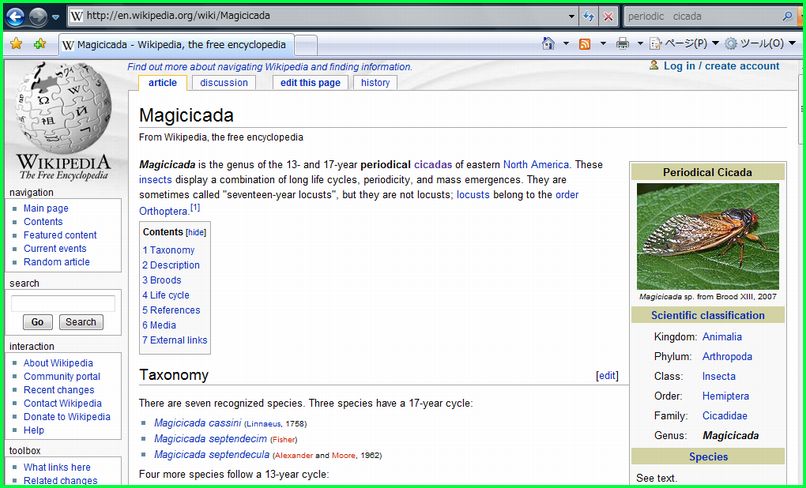This screenshot has width=806, height=488.
Task: Click the Add to Favorites star-plus icon
Action: (40, 44)
